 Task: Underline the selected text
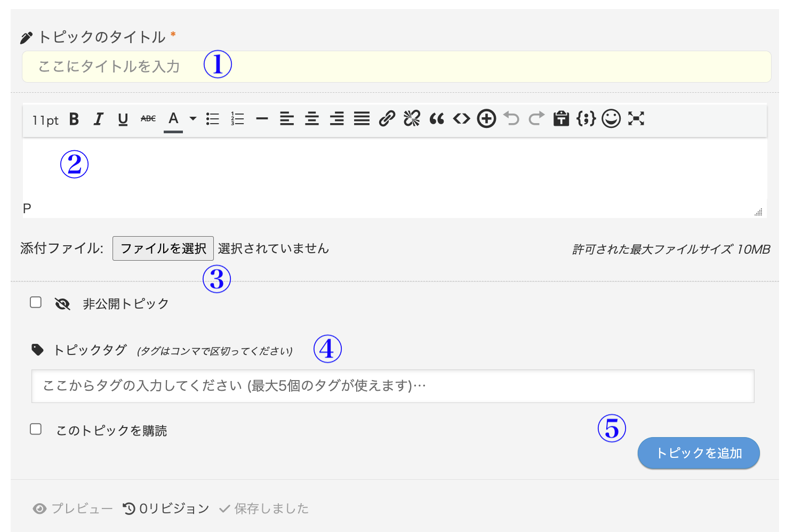pyautogui.click(x=123, y=119)
